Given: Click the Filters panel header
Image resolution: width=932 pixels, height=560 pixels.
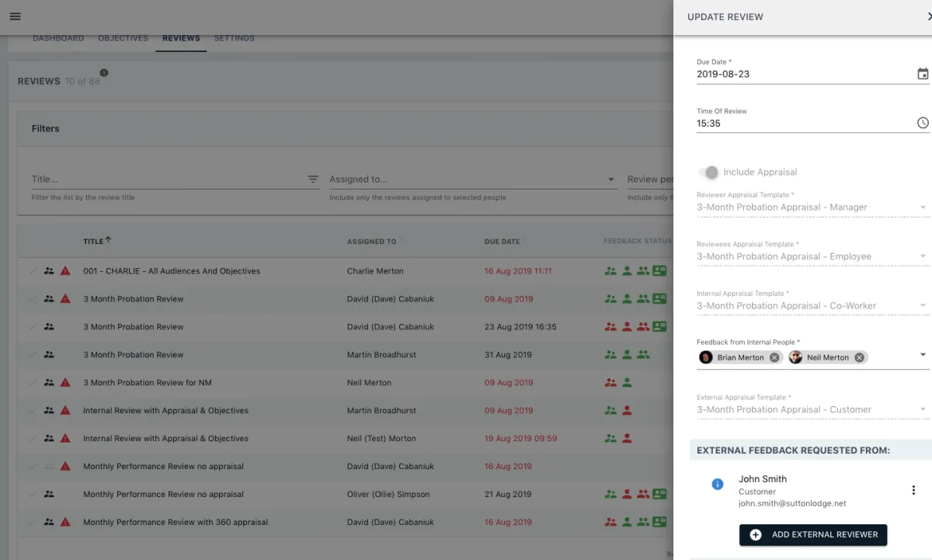Looking at the screenshot, I should [345, 128].
